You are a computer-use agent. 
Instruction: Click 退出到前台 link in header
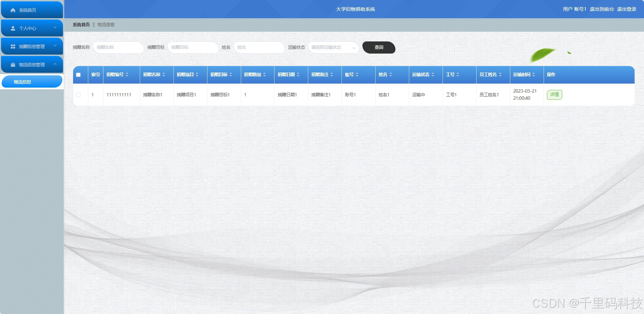point(602,9)
